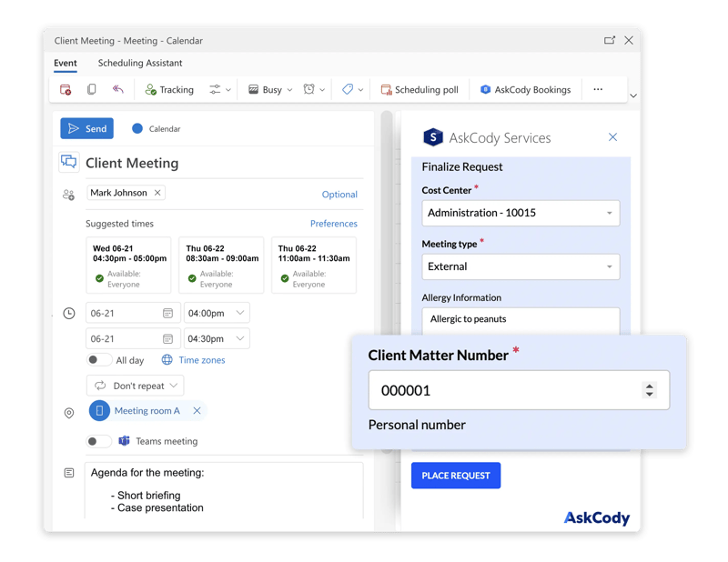Click the Client Meeting title field
The image size is (728, 562).
(x=224, y=164)
